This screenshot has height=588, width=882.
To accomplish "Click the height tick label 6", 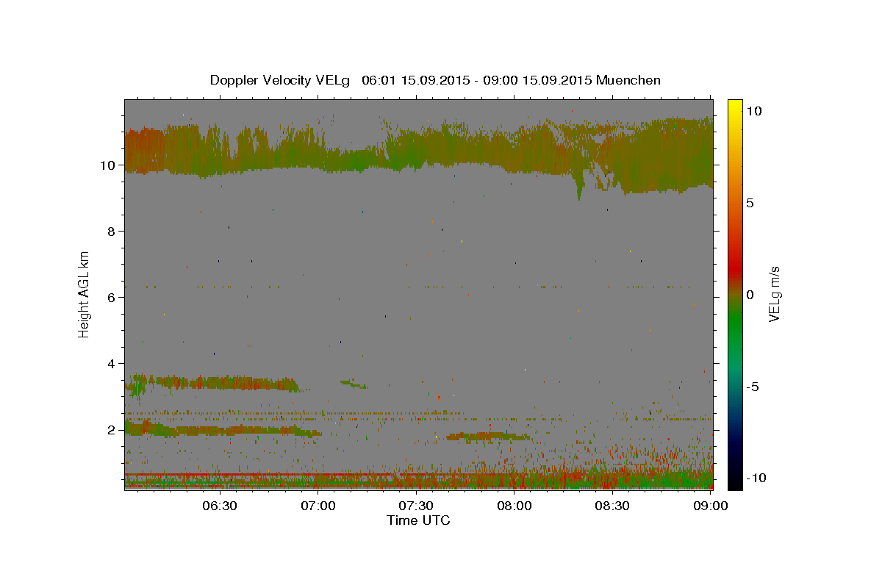I will pyautogui.click(x=112, y=298).
